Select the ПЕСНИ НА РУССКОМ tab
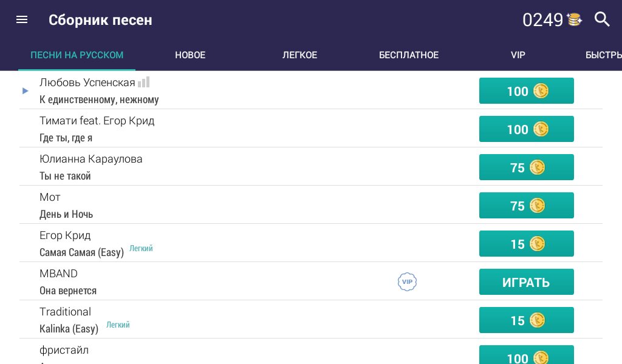 [77, 55]
